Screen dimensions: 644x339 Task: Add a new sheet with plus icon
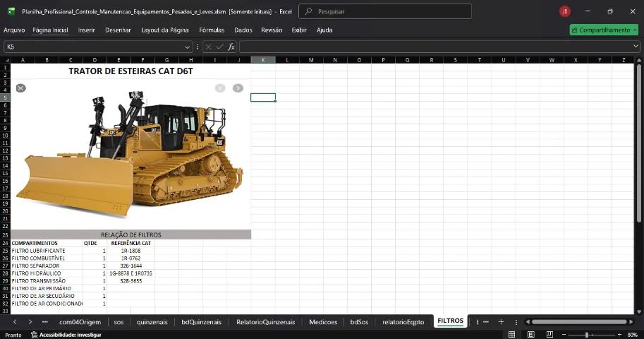click(501, 321)
